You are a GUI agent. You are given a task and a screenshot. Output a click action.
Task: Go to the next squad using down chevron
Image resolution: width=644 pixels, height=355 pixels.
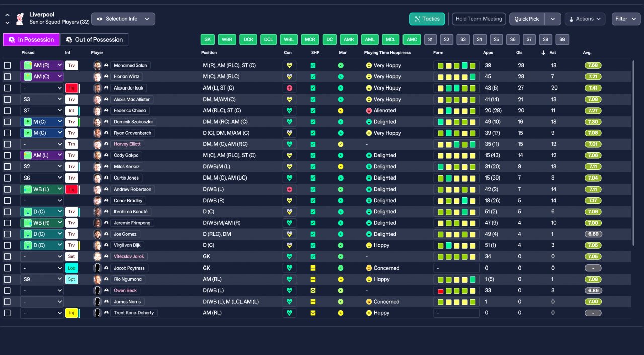7,23
